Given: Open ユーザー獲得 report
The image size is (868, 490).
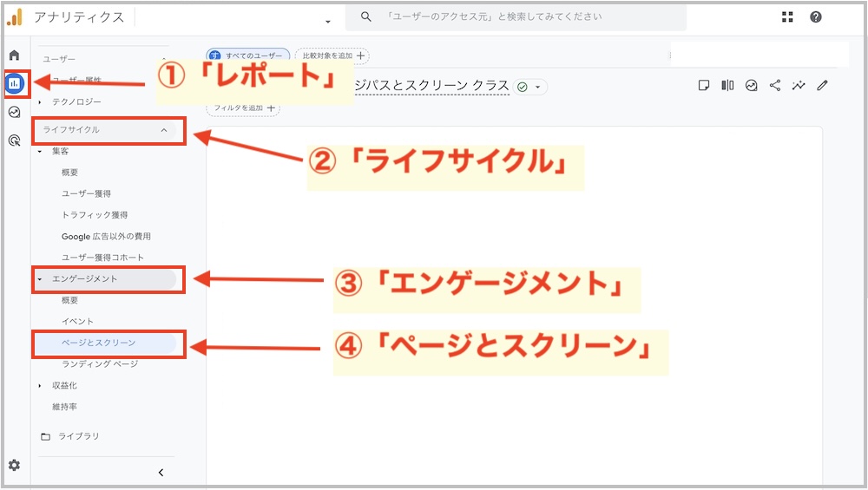Looking at the screenshot, I should [x=86, y=193].
